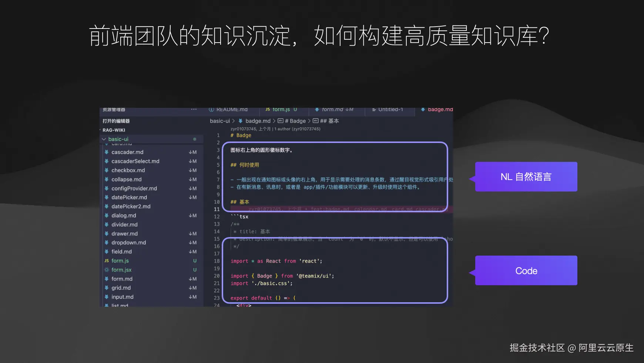
Task: Click the 资源管理器 explorer panel title
Action: pyautogui.click(x=114, y=110)
